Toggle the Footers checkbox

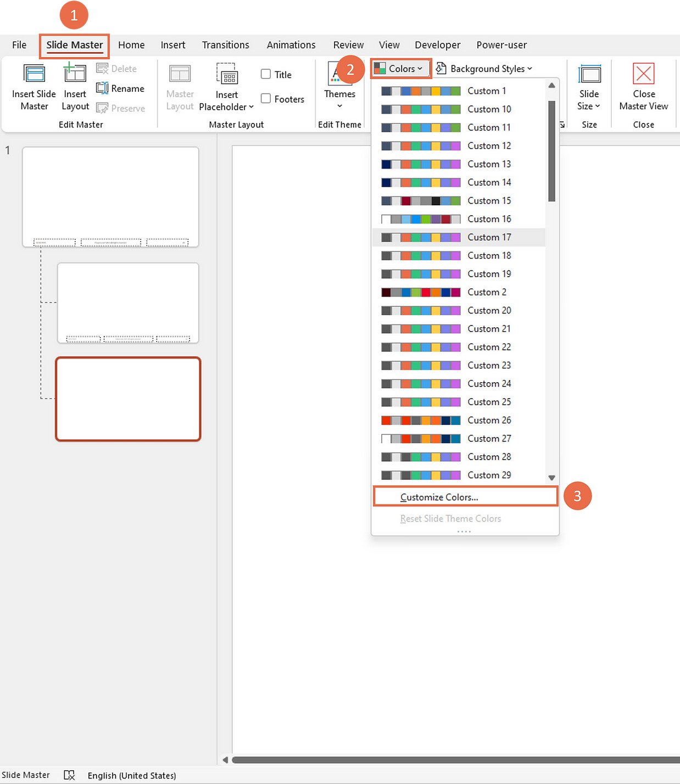click(x=266, y=99)
